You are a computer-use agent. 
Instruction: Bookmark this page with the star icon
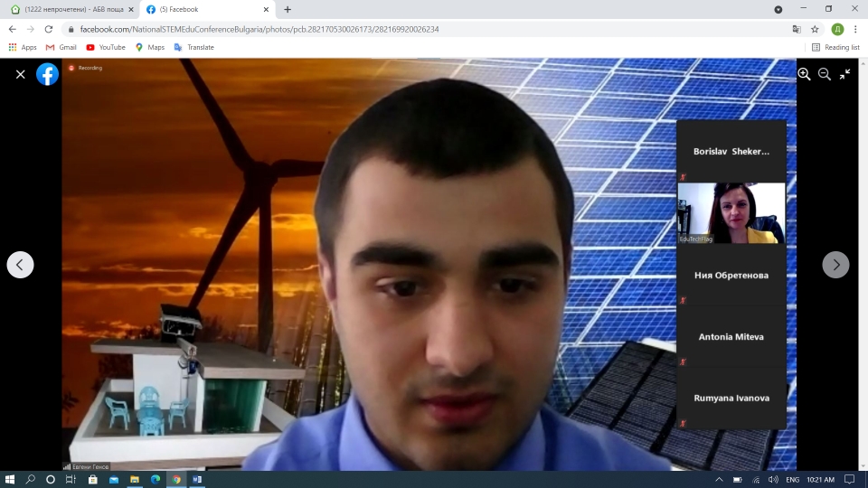click(815, 29)
